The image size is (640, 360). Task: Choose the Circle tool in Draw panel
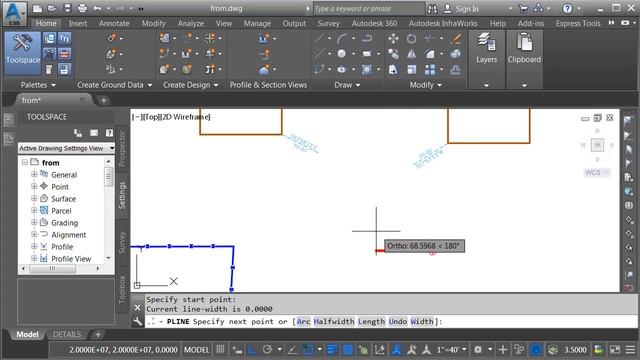(342, 54)
